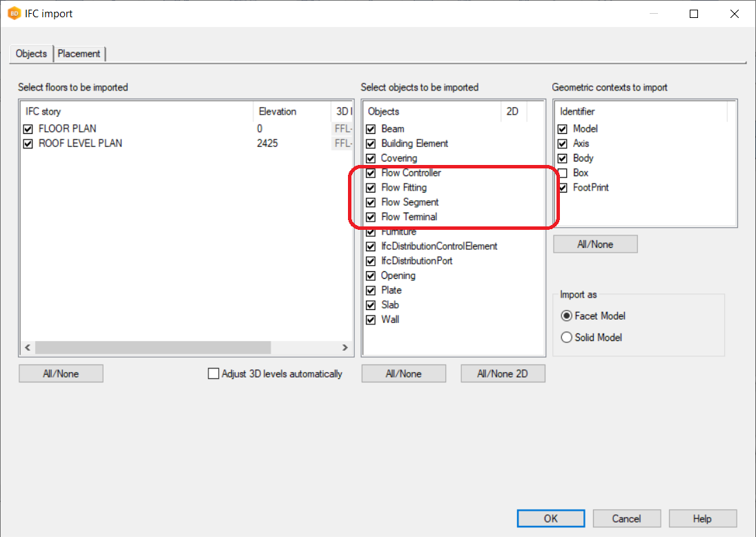The height and width of the screenshot is (537, 756).
Task: Uncheck the ROOF LEVEL PLAN story checkbox
Action: [28, 144]
